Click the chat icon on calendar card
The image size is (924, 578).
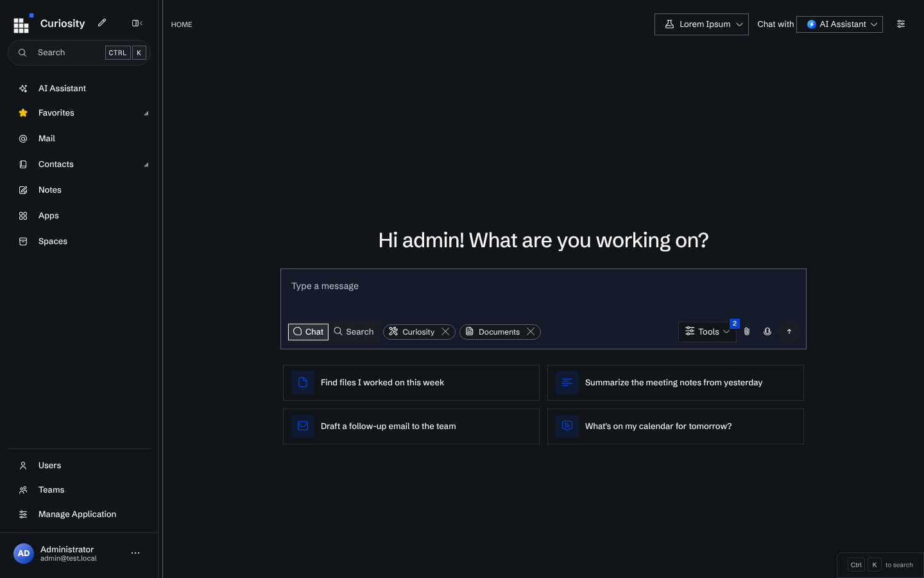tap(567, 426)
